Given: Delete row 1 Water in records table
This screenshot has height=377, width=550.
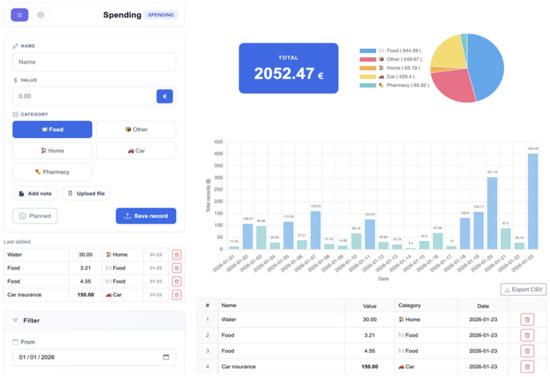Looking at the screenshot, I should [x=527, y=319].
